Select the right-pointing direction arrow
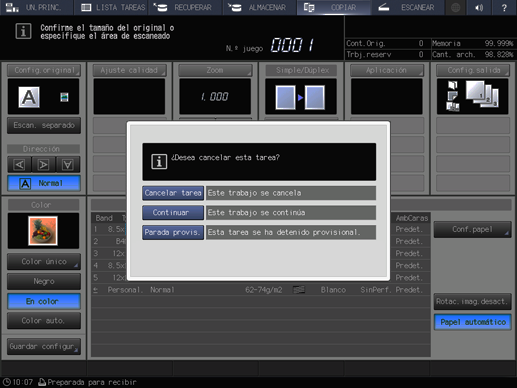 [x=44, y=165]
